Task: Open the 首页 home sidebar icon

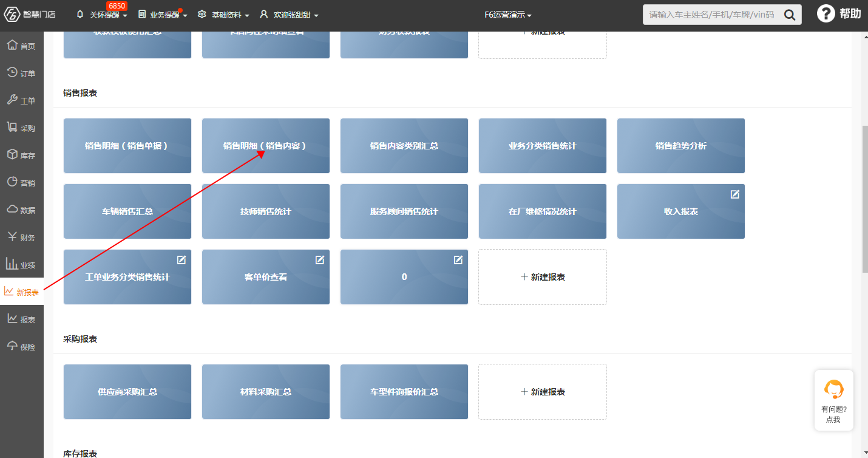Action: coord(12,45)
